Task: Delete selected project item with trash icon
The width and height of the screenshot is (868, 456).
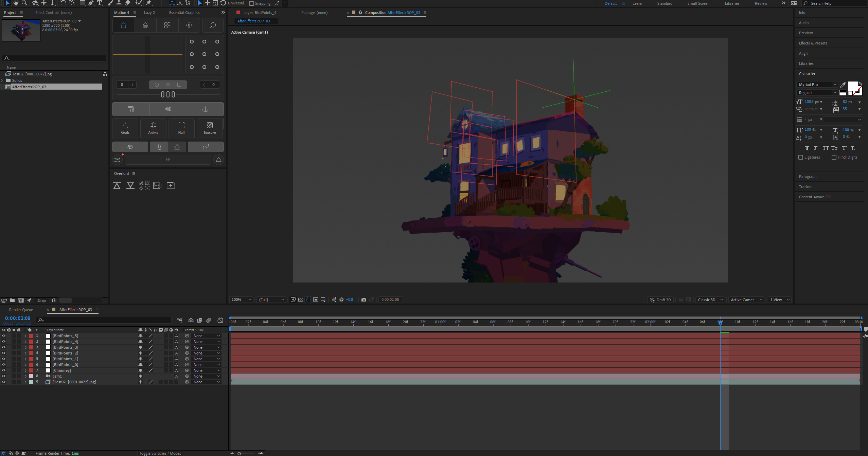Action: pos(54,300)
